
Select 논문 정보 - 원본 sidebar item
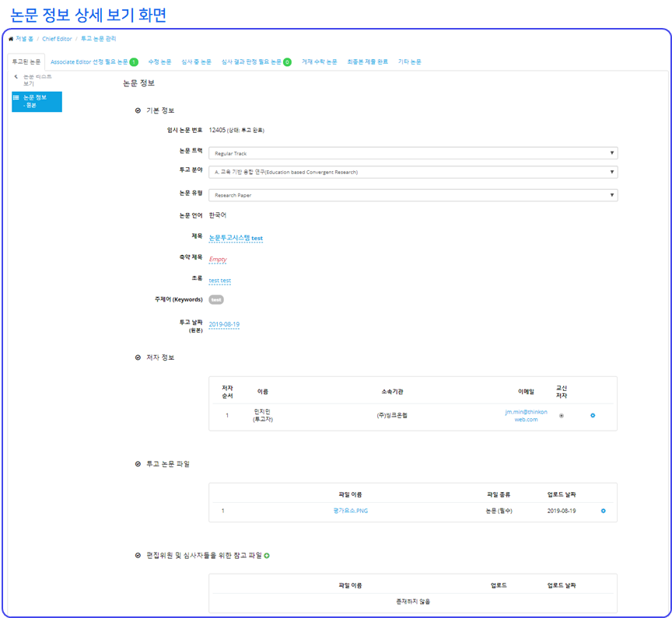(37, 102)
